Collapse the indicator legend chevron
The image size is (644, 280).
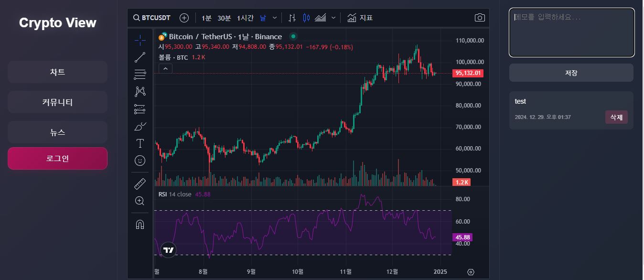pyautogui.click(x=165, y=69)
